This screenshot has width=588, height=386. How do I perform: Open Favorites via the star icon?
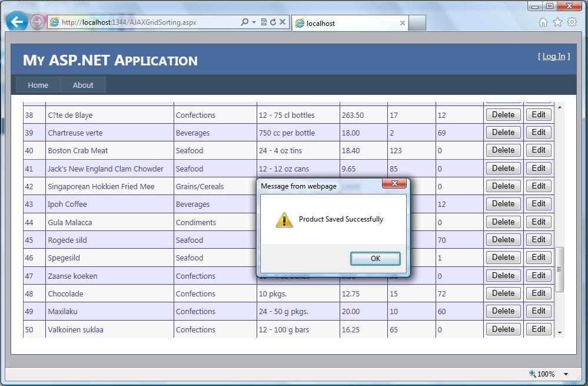[x=557, y=21]
